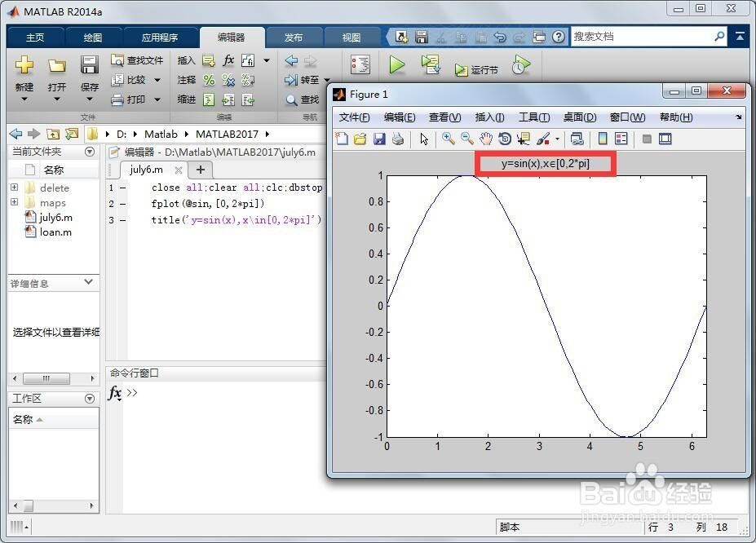This screenshot has width=756, height=543.
Task: Open Workspace (工作区) panel options menu
Action: [90, 399]
